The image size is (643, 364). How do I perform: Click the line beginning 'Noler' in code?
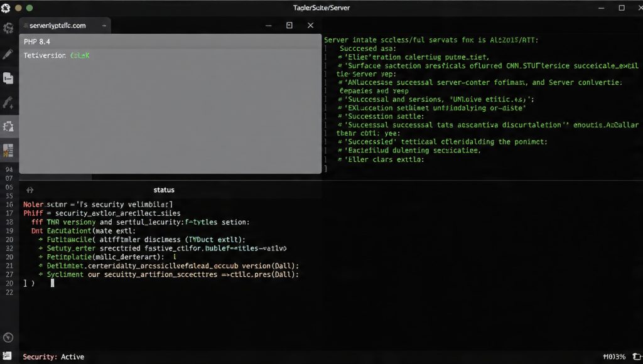click(x=97, y=204)
